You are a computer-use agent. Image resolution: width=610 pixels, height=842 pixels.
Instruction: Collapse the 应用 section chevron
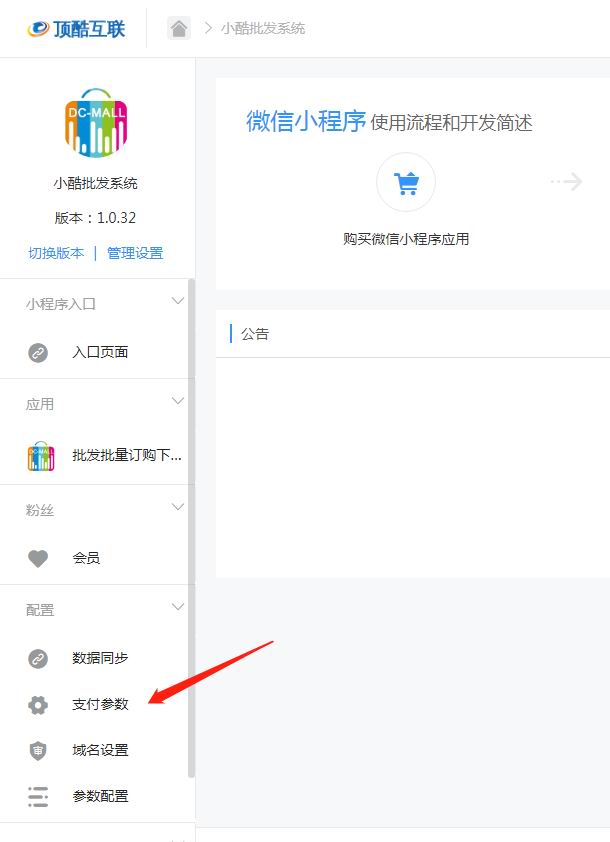point(178,401)
